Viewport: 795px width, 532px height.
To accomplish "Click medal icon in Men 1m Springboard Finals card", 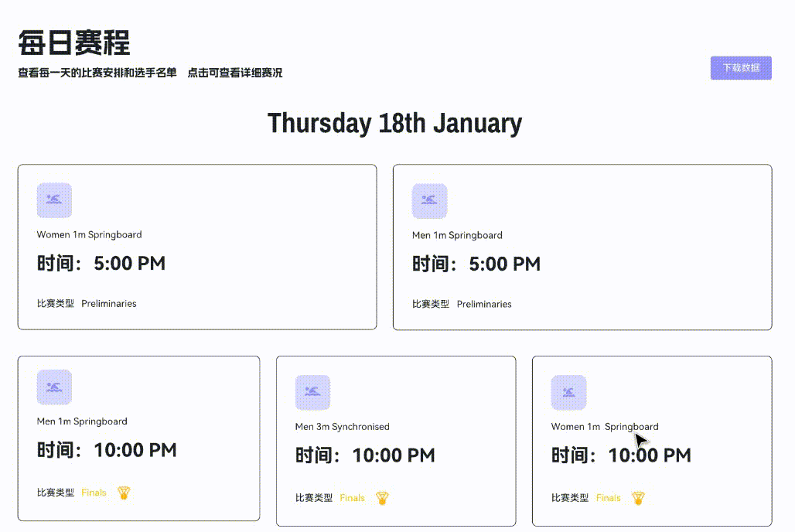I will [x=124, y=493].
